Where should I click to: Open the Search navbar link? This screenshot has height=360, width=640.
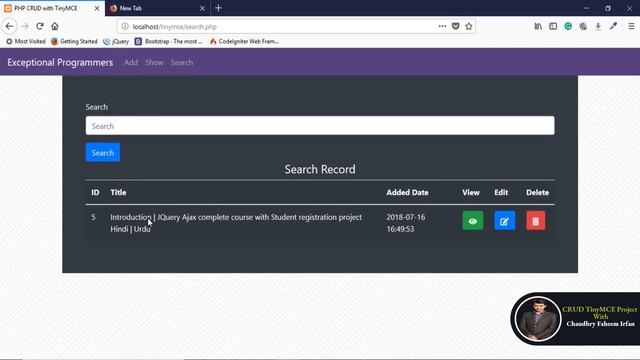tap(182, 62)
